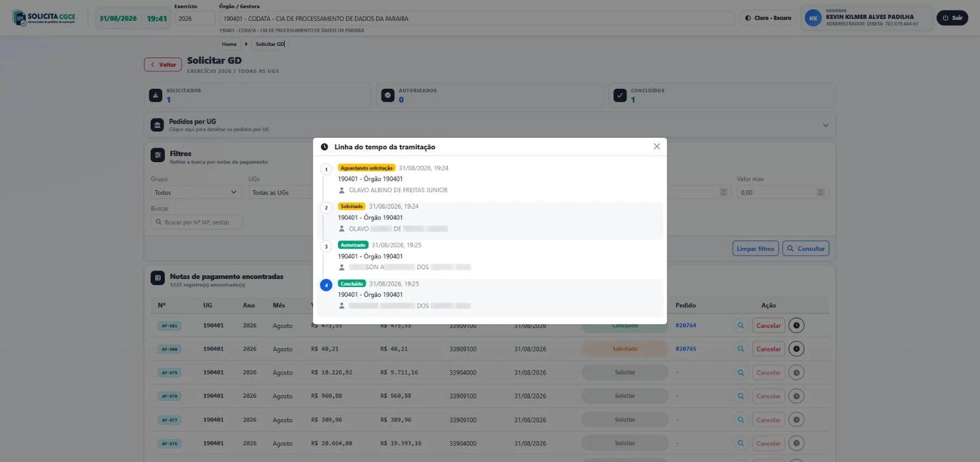
Task: Click the magnifier icon in AP-981 row
Action: 740,326
